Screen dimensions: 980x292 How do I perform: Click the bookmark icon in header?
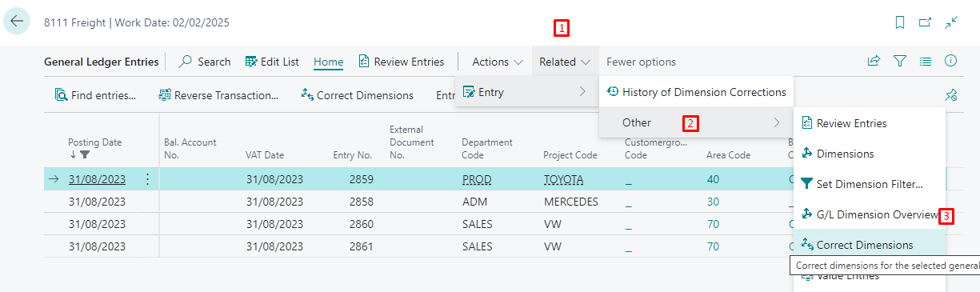click(900, 22)
